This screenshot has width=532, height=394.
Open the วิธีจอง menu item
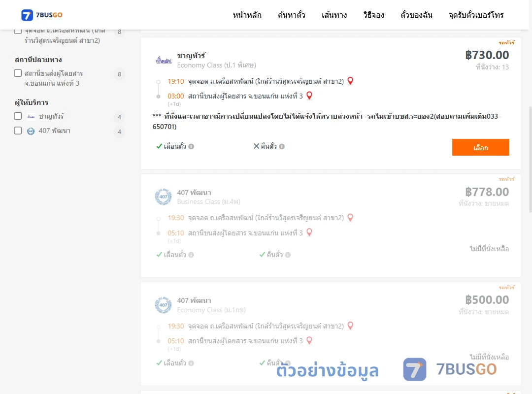pos(373,15)
